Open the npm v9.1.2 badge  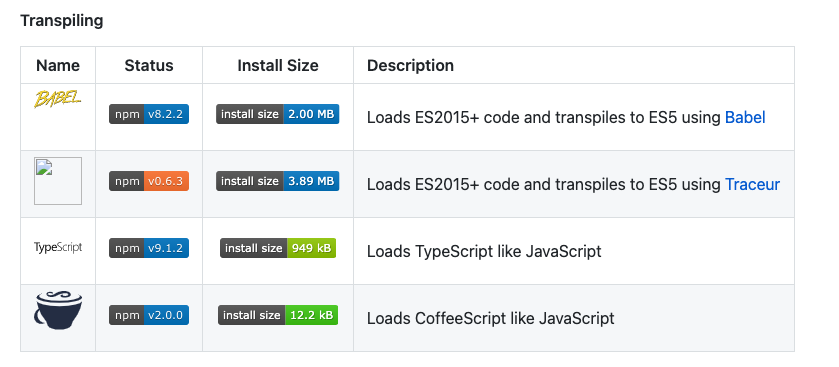click(149, 248)
